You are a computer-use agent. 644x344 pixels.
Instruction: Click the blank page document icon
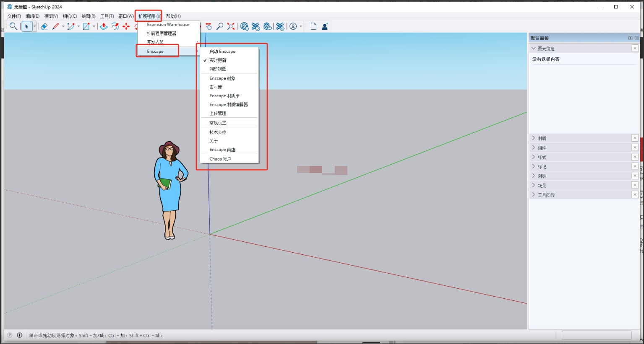click(x=313, y=26)
